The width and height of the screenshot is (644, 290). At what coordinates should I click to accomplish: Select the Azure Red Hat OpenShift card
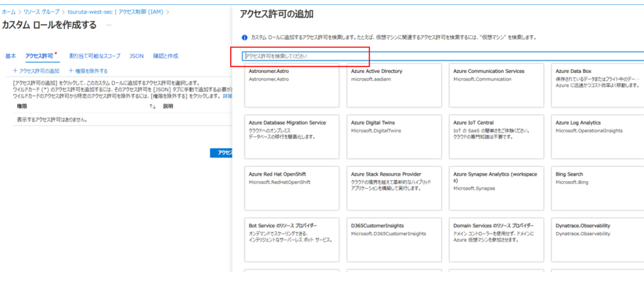[292, 188]
